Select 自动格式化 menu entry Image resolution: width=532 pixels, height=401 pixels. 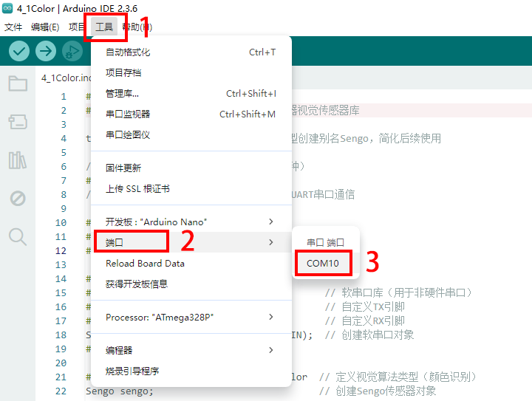pyautogui.click(x=191, y=52)
